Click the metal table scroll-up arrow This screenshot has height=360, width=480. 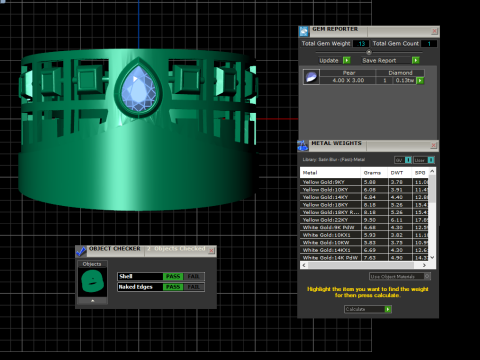(432, 171)
